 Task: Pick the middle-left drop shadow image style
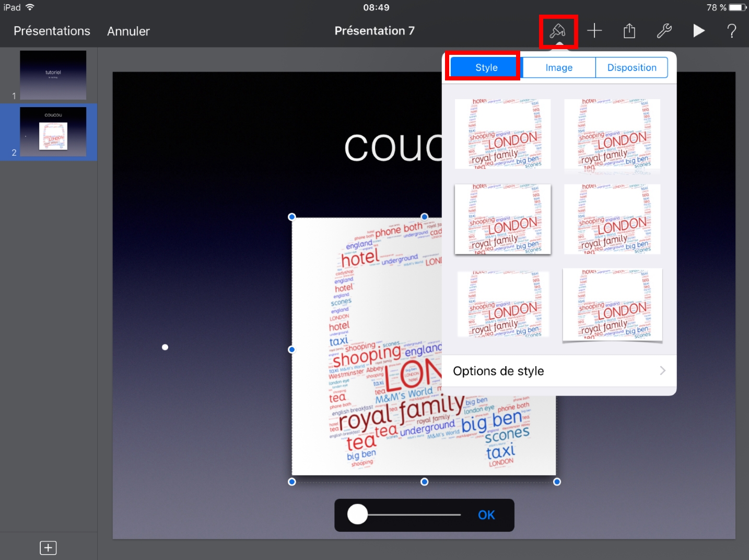point(502,219)
